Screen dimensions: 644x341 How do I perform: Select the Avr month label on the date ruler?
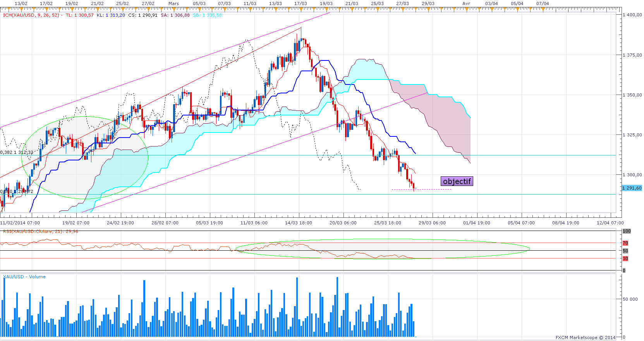click(466, 3)
